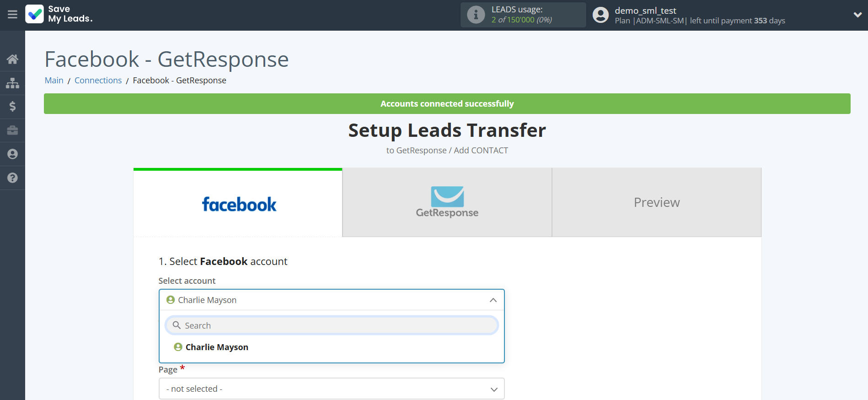Screen dimensions: 868x400
Task: Follow the Main breadcrumb link
Action: 54,81
